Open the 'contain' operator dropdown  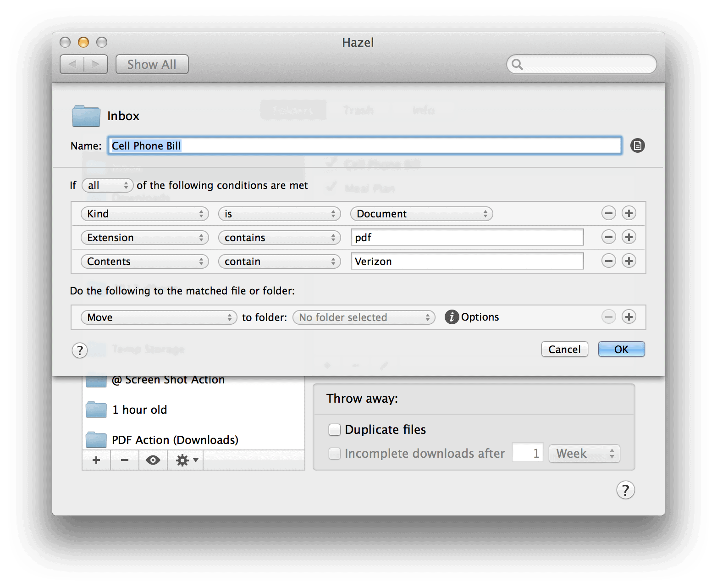pos(280,261)
